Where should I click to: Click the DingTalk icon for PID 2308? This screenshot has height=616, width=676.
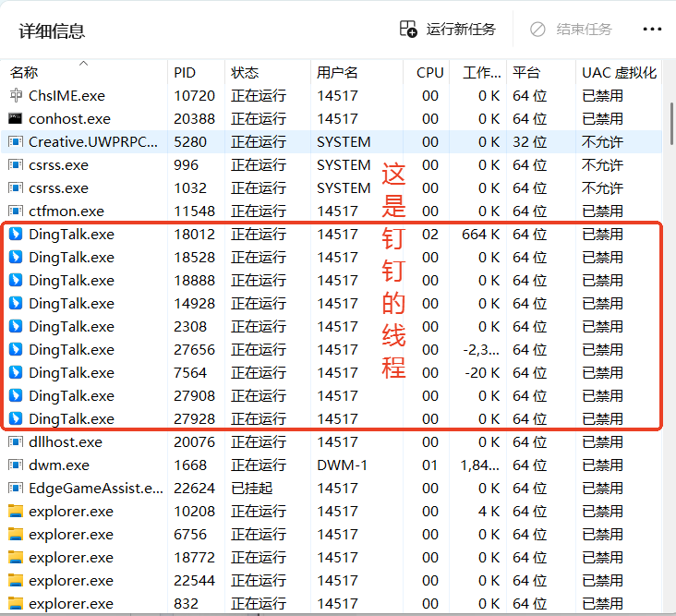point(16,326)
